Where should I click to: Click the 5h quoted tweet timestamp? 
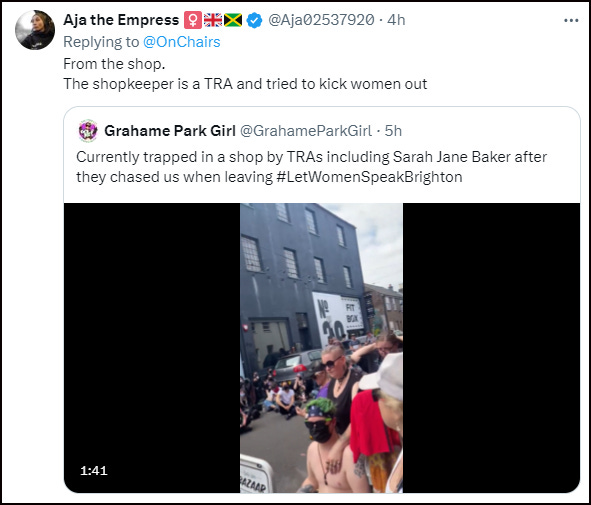pyautogui.click(x=393, y=131)
